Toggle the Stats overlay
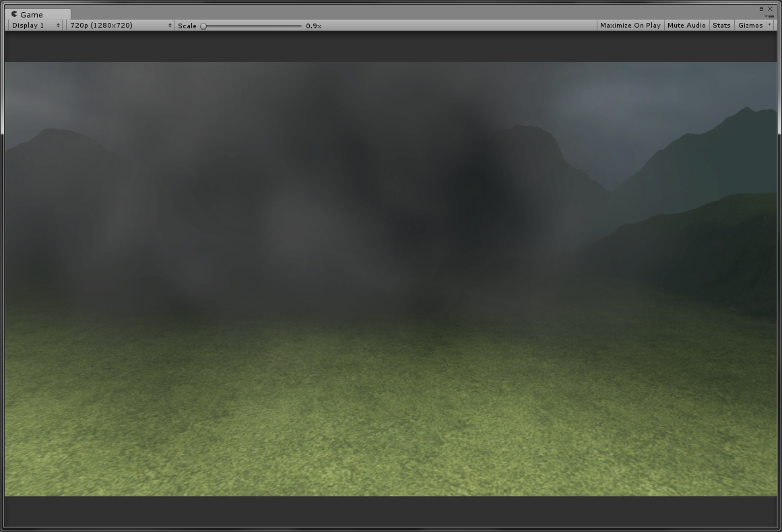Screen dimensions: 782x532 [x=721, y=26]
